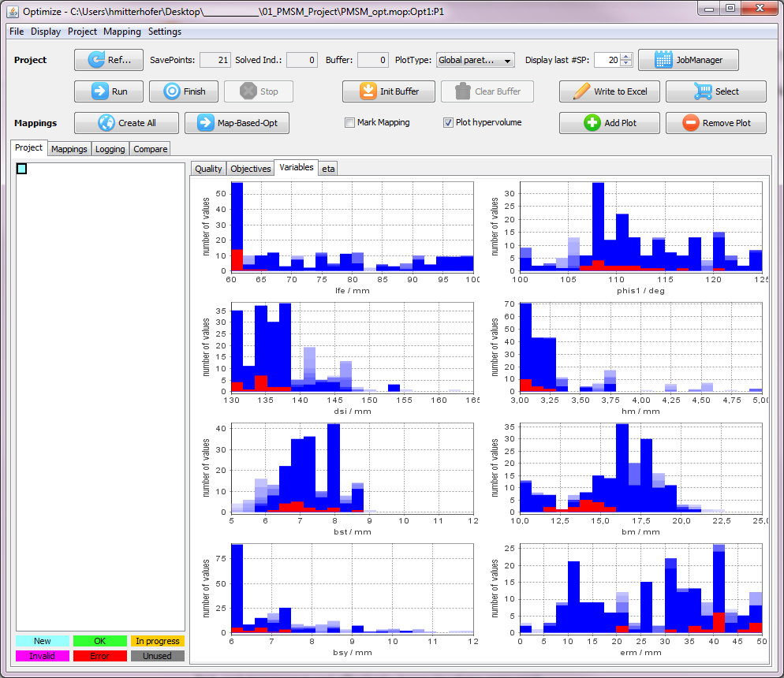Image resolution: width=784 pixels, height=678 pixels.
Task: Select the tree node checkbox in Project panel
Action: pyautogui.click(x=22, y=169)
